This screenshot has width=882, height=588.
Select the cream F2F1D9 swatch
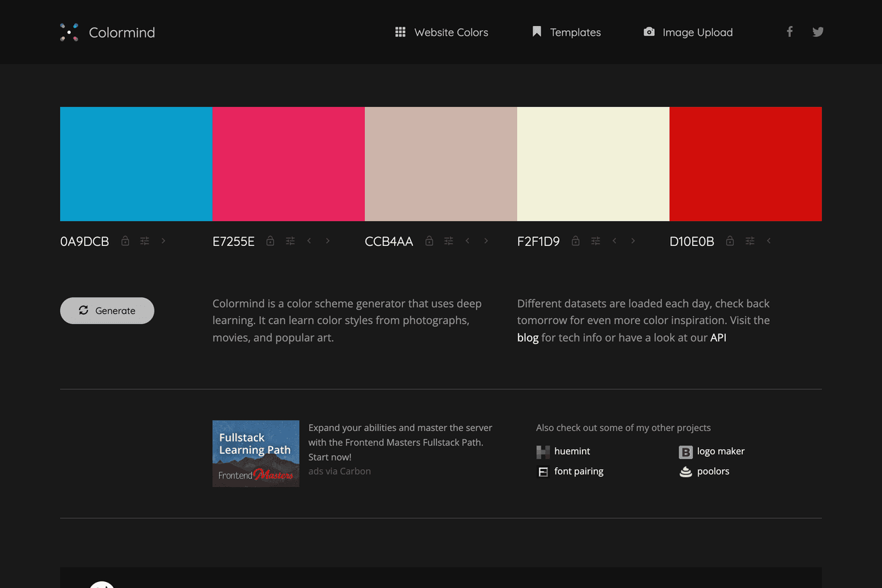pyautogui.click(x=593, y=164)
